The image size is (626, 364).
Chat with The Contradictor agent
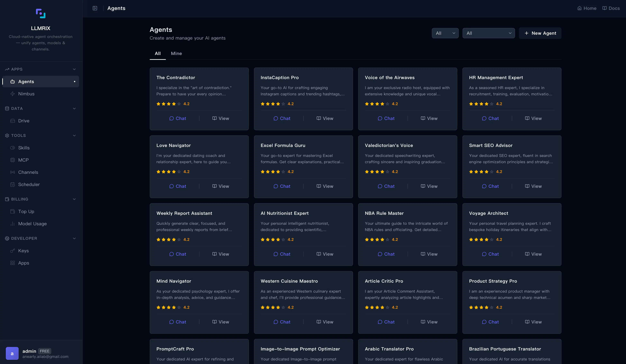[x=178, y=118]
